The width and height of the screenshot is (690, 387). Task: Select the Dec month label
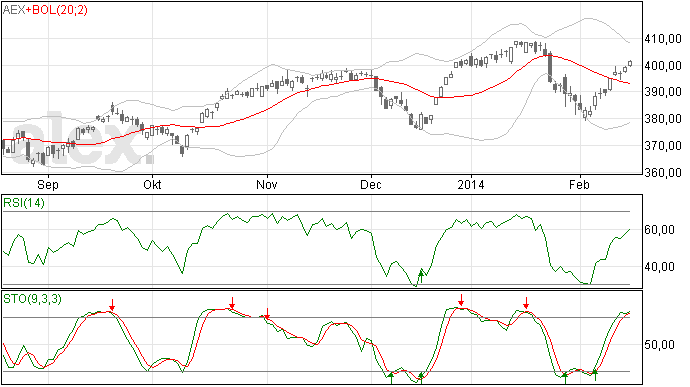(x=371, y=184)
